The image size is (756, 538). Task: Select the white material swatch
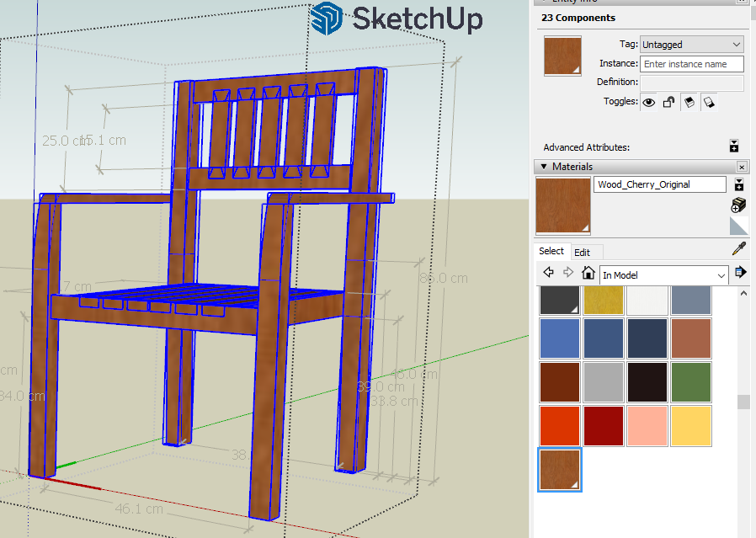coord(647,300)
